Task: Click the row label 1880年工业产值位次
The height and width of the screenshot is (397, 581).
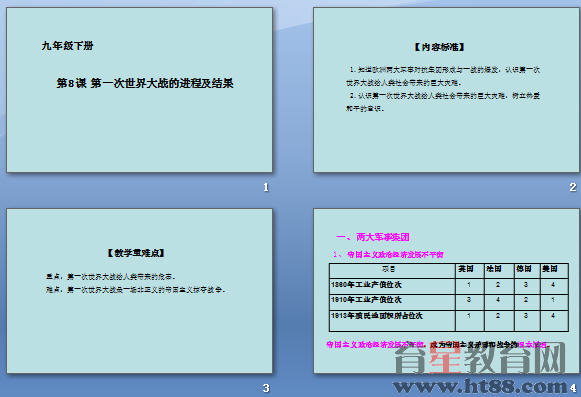Action: click(366, 285)
